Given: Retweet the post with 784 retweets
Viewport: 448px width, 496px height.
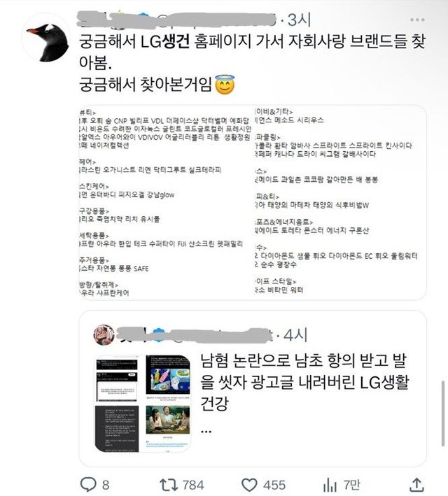Looking at the screenshot, I should pyautogui.click(x=169, y=485).
